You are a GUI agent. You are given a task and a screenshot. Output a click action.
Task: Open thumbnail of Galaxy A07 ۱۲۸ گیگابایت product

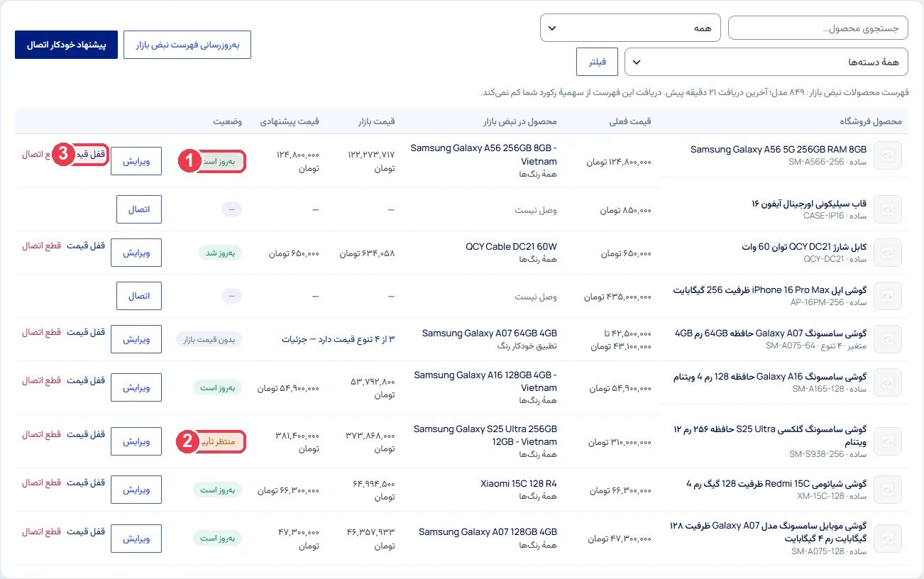pyautogui.click(x=887, y=539)
